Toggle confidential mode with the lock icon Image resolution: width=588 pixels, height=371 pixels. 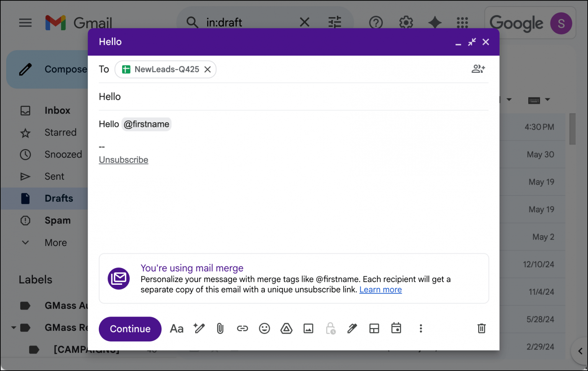point(330,328)
